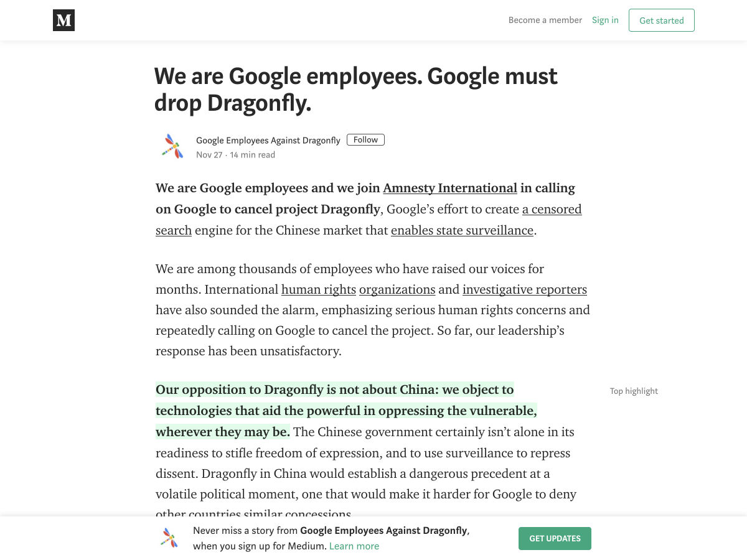Click the Top highlight label

[x=634, y=391]
